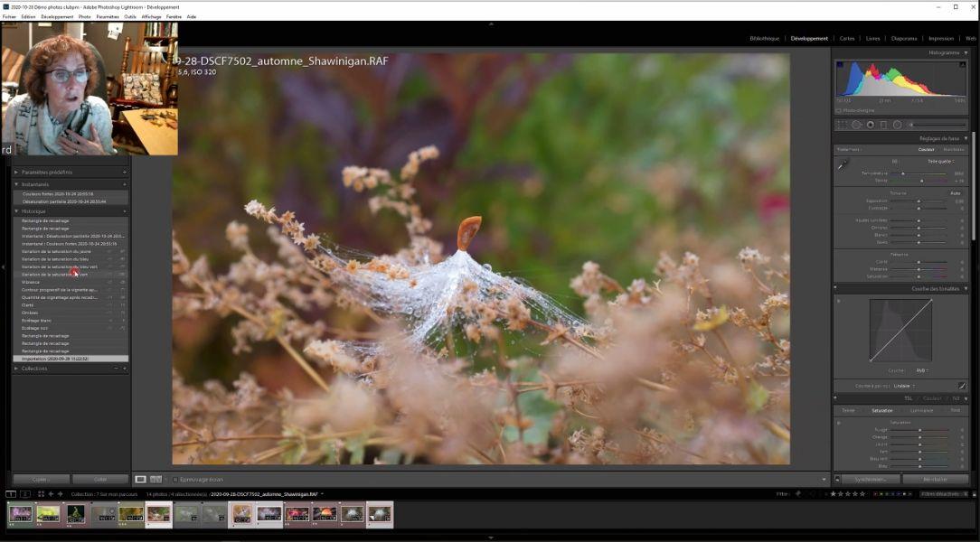Toggle the TSL panel on/off switch

[x=836, y=397]
